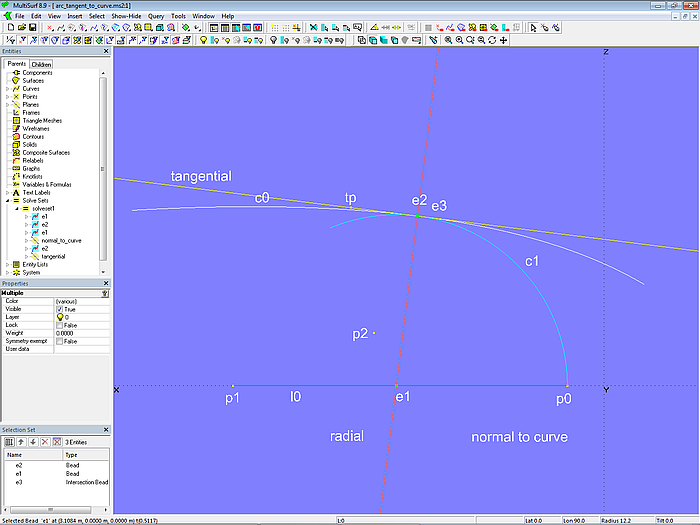This screenshot has height=525, width=700.
Task: Collapse the Solve Sets tree node
Action: [7, 200]
